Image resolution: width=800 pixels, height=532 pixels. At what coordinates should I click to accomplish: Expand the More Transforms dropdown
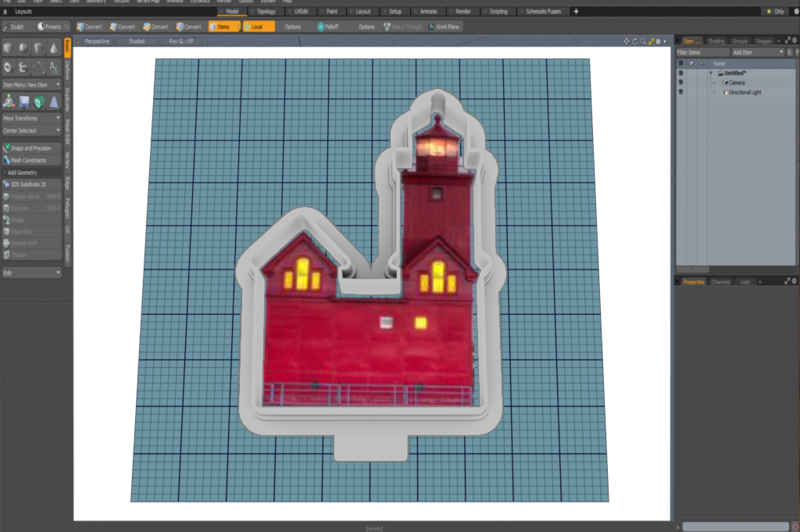pyautogui.click(x=31, y=118)
